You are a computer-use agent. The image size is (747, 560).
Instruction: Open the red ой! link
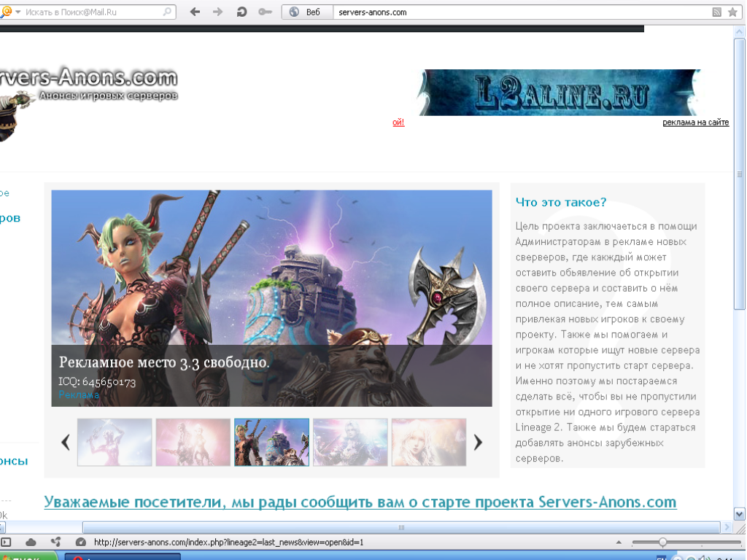point(398,122)
